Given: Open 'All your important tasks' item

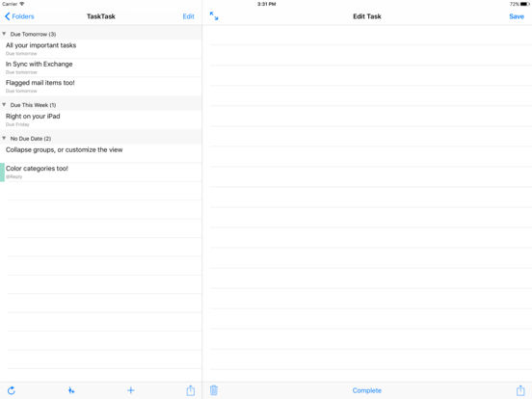Looking at the screenshot, I should (101, 49).
